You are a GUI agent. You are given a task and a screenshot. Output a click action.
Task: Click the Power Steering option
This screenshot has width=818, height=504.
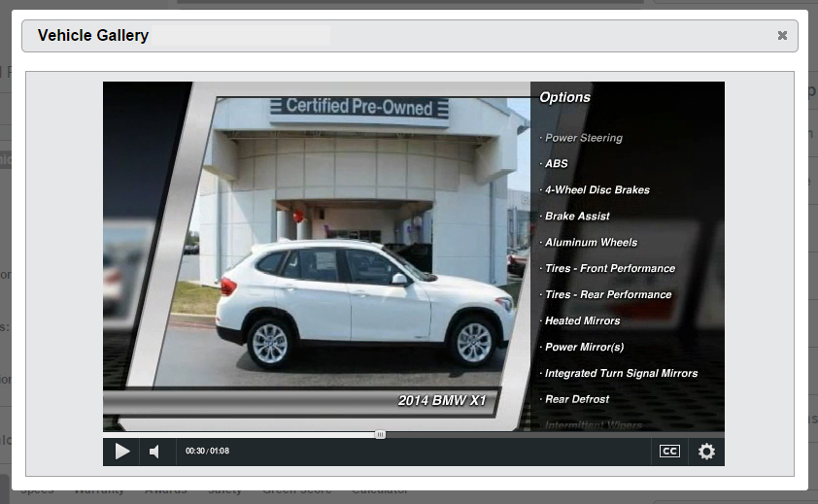coord(584,138)
